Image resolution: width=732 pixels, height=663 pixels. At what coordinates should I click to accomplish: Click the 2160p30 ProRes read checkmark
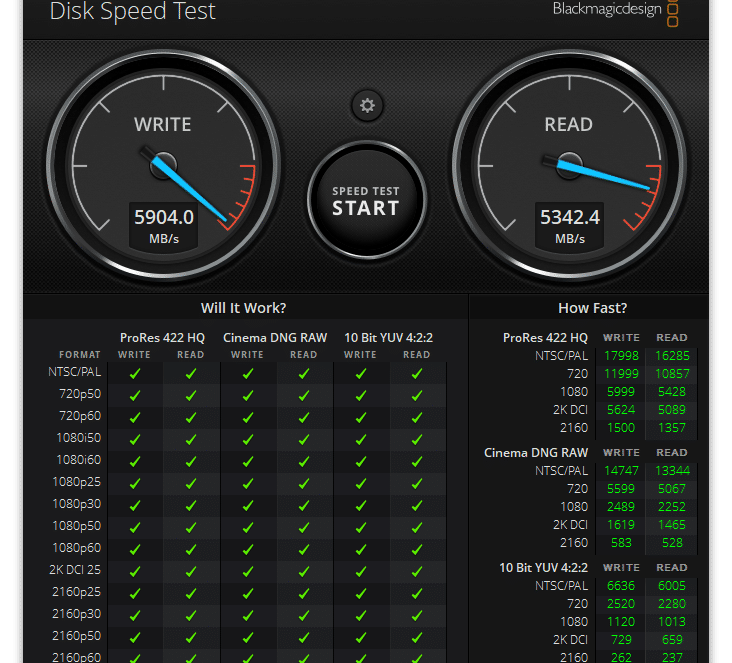pyautogui.click(x=190, y=615)
